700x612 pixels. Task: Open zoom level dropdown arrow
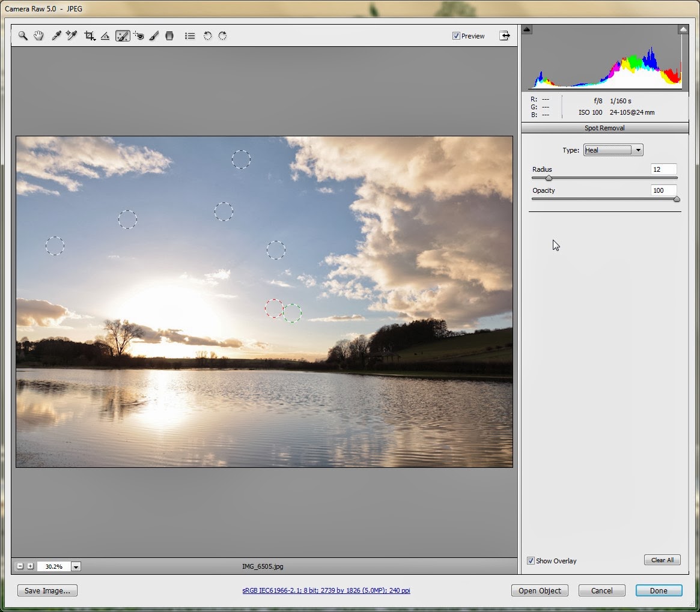pyautogui.click(x=76, y=566)
